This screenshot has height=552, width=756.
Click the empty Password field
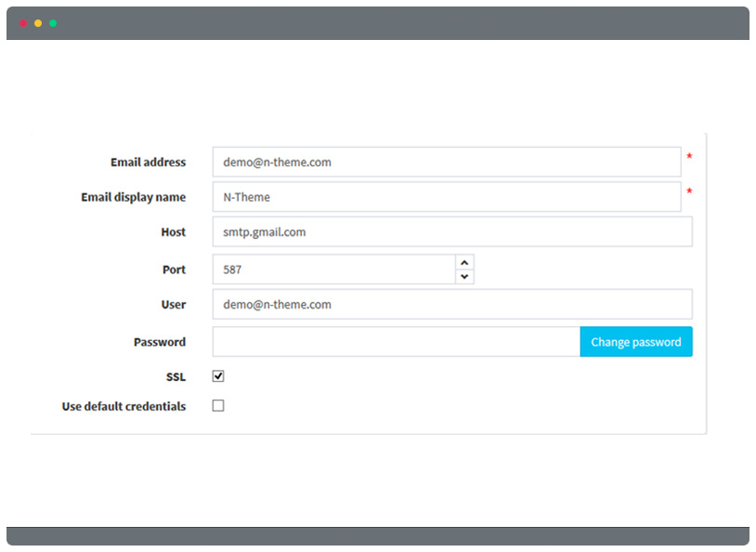coord(397,342)
